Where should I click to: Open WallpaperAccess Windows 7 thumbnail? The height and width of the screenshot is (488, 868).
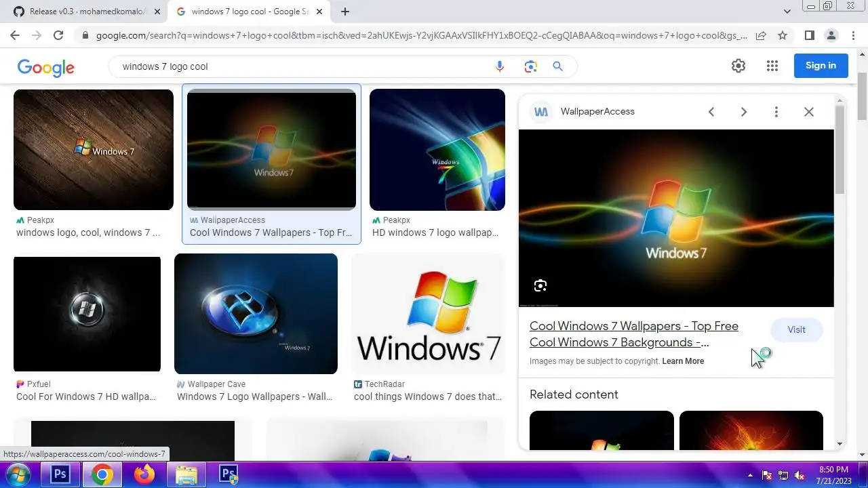pos(271,150)
